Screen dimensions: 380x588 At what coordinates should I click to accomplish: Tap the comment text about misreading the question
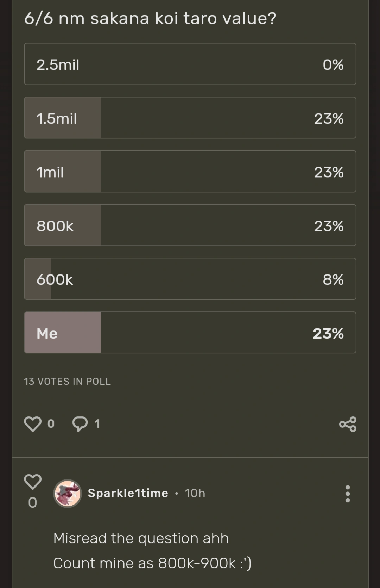[152, 550]
